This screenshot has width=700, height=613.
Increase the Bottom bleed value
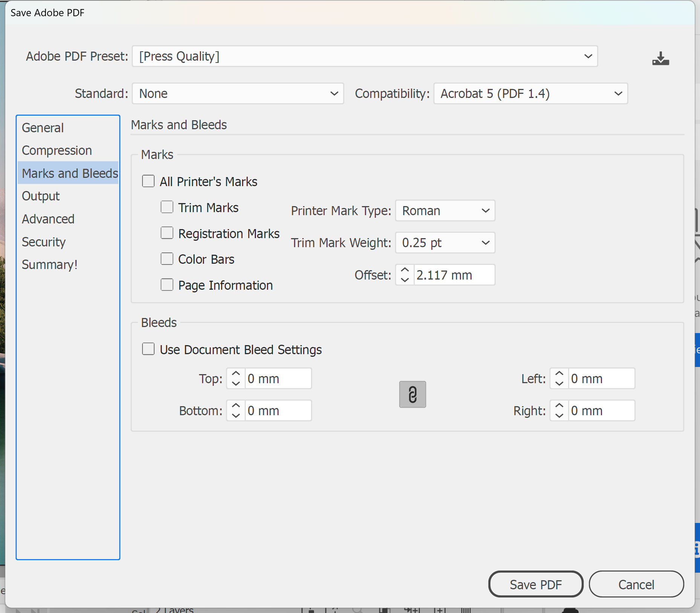236,405
